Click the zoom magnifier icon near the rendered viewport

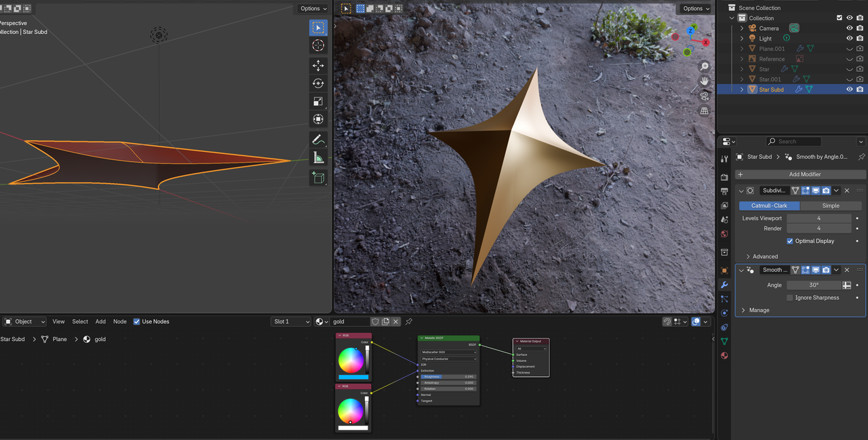pyautogui.click(x=704, y=66)
